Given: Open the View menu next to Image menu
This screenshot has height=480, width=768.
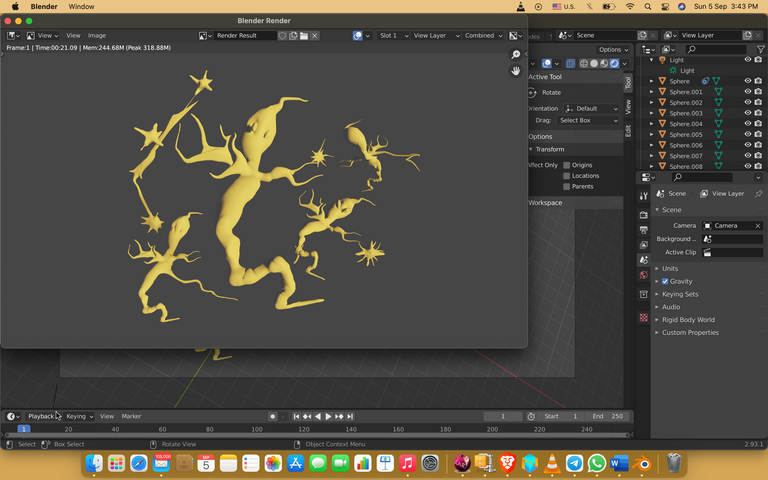Looking at the screenshot, I should pyautogui.click(x=73, y=36).
